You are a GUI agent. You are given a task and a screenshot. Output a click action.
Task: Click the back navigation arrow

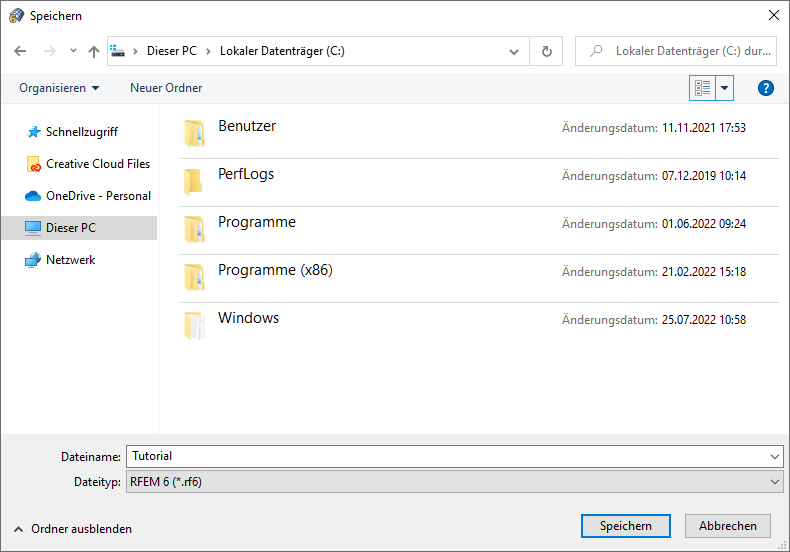pyautogui.click(x=20, y=51)
